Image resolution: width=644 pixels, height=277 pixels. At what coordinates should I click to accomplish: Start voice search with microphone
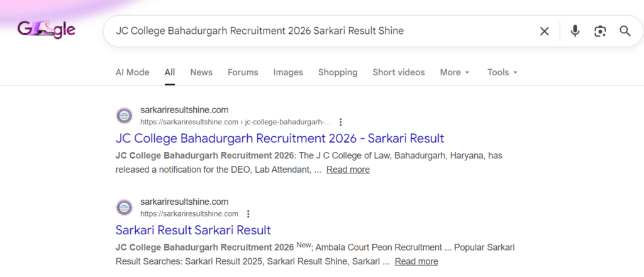pyautogui.click(x=575, y=31)
